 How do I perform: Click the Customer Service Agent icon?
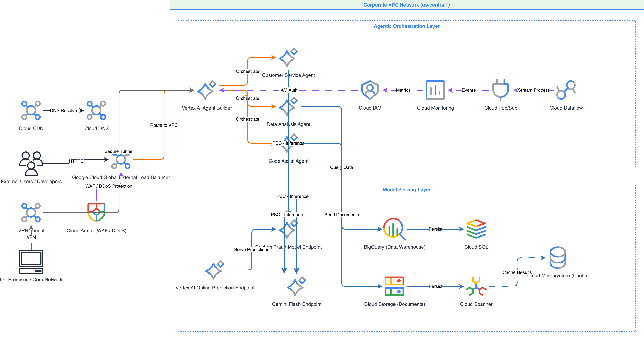coord(288,57)
